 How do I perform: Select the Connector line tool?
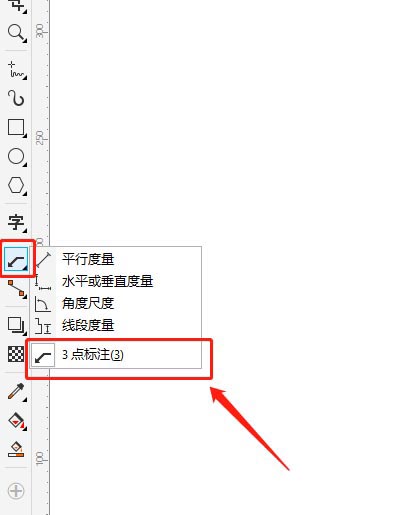pos(16,289)
